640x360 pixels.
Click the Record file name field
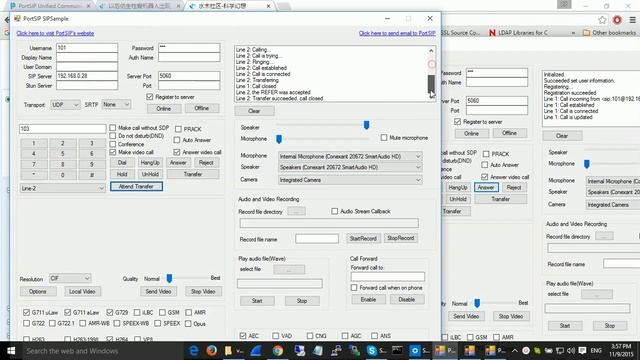tap(317, 239)
